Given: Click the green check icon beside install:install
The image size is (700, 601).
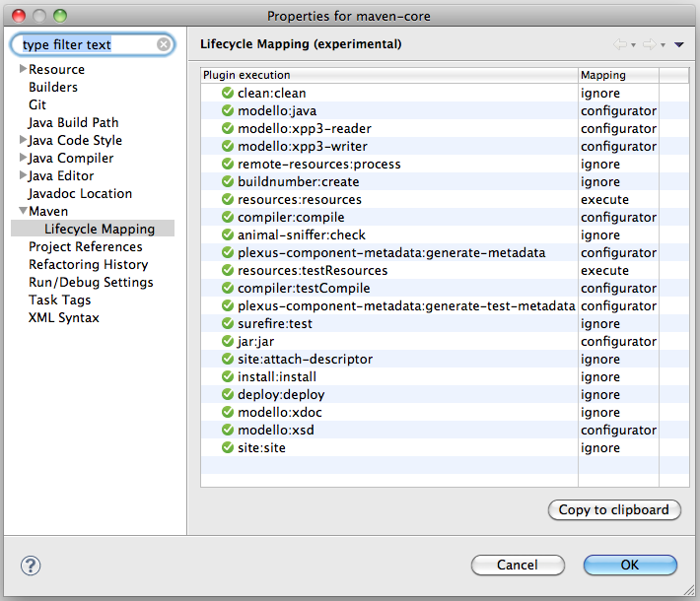Looking at the screenshot, I should (x=228, y=376).
